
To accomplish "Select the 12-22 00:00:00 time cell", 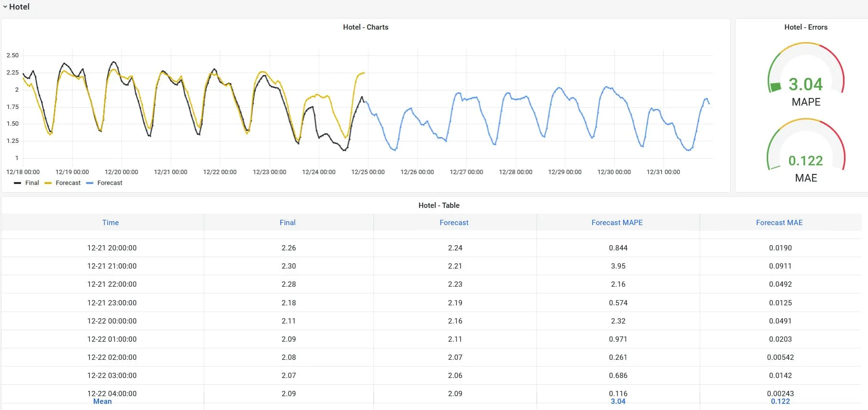I will [x=112, y=321].
